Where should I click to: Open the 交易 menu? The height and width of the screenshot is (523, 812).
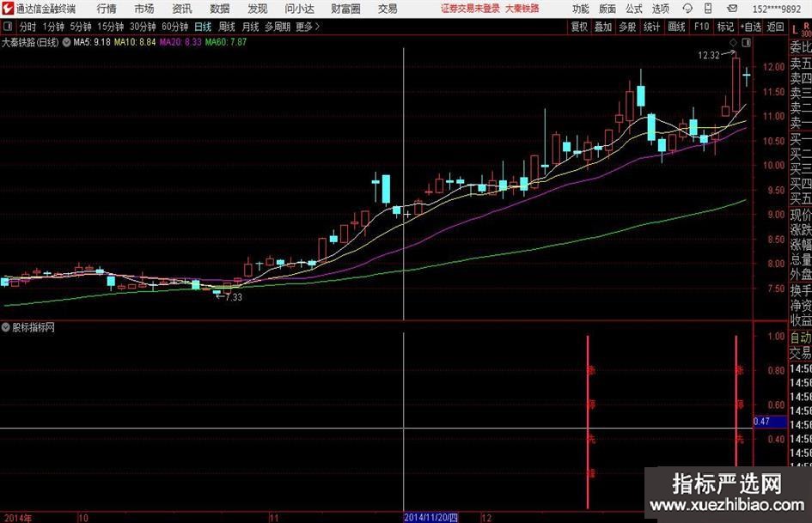[388, 9]
